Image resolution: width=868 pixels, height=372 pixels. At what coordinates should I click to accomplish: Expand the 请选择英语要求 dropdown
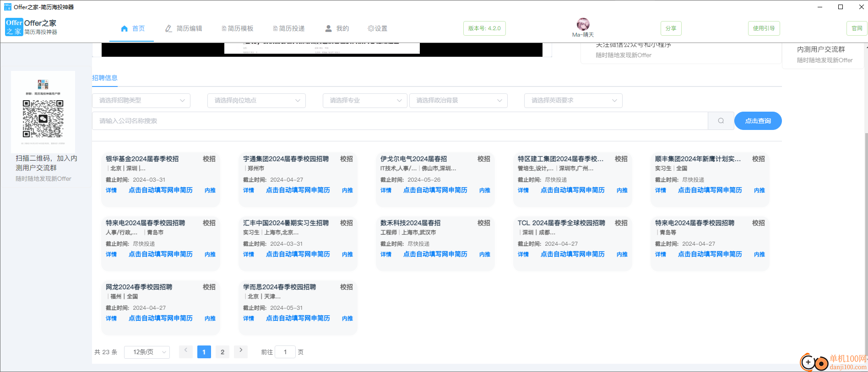click(x=573, y=101)
